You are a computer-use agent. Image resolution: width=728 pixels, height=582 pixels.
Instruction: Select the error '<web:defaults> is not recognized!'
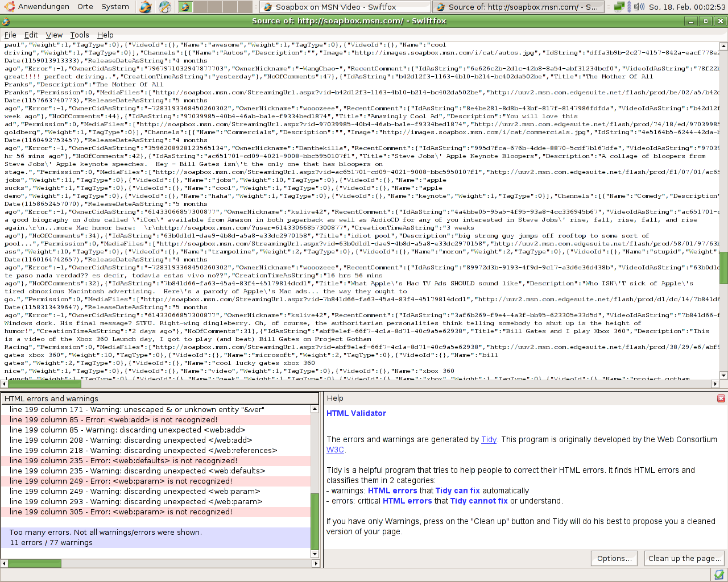coord(156,461)
